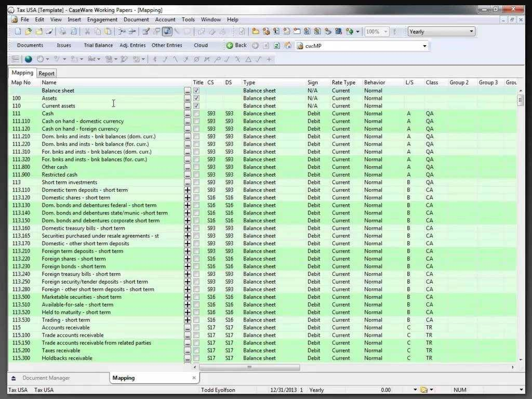Screen dimensions: 532x399
Task: Toggle the Title checkbox for Balance sheet row
Action: pos(195,90)
